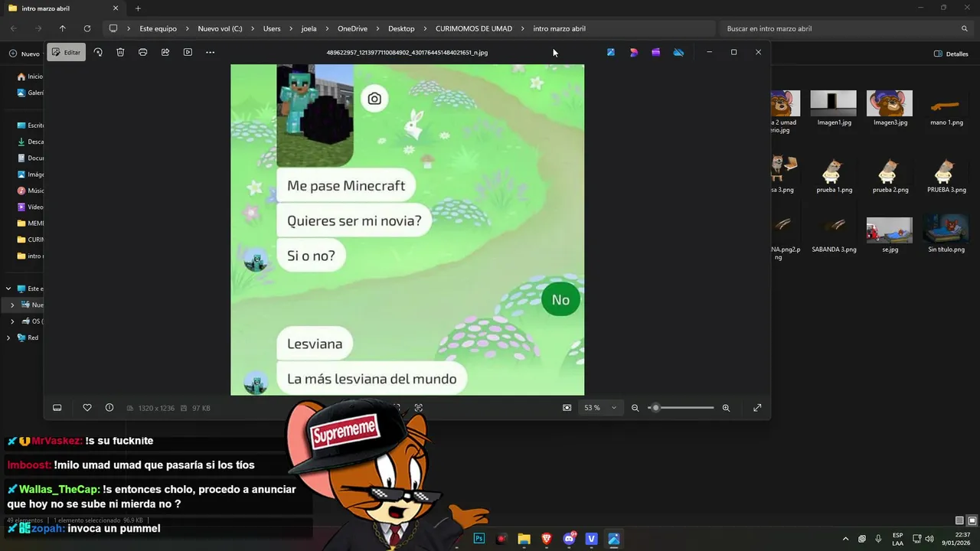Select the prueba 2.png file
The height and width of the screenshot is (551, 980).
click(890, 175)
